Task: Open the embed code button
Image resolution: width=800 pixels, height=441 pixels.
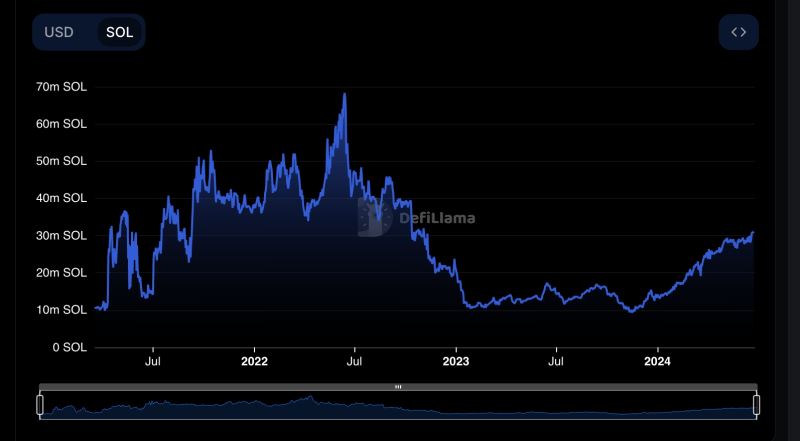Action: pos(738,32)
